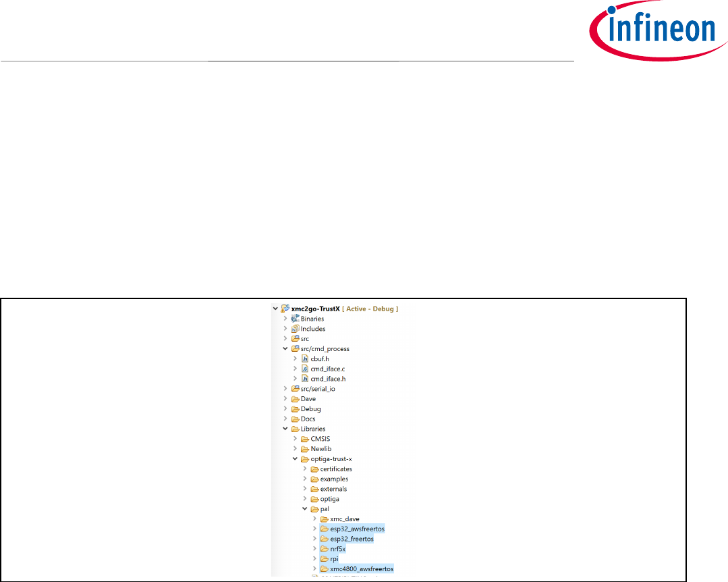Viewport: 728px width, 582px height.
Task: Expand the Binaries node
Action: [x=285, y=319]
